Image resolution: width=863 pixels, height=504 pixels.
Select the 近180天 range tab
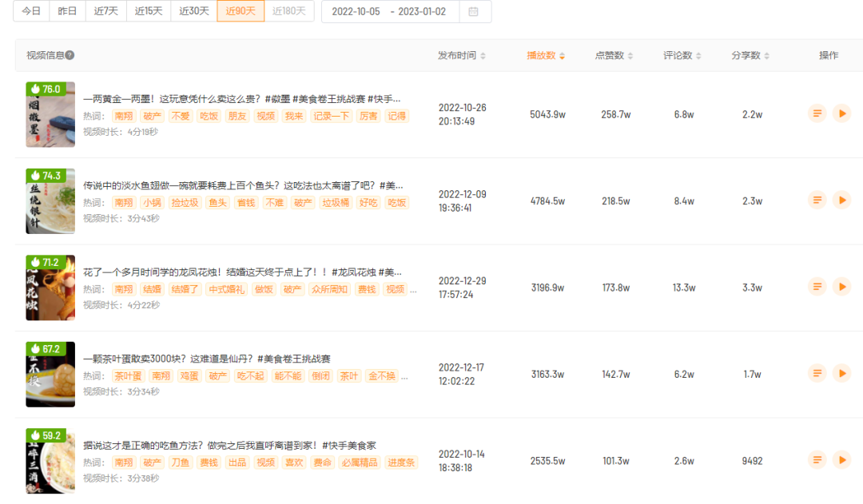point(289,11)
